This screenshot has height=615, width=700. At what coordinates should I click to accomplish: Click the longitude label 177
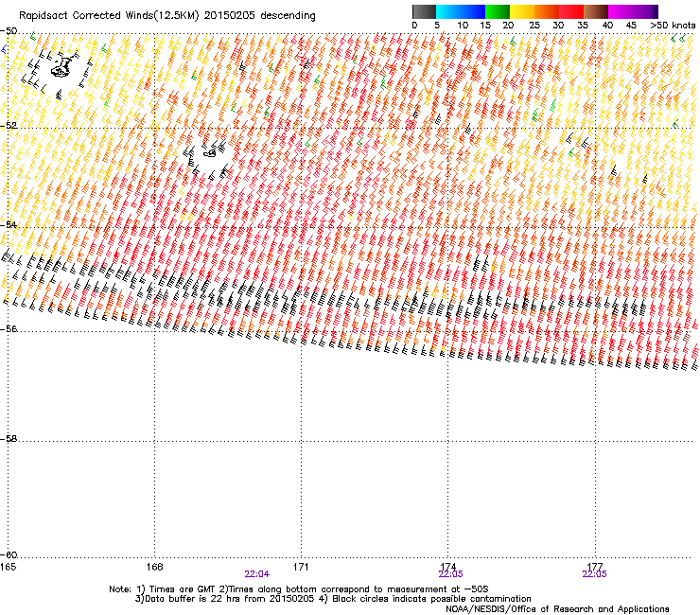point(595,567)
